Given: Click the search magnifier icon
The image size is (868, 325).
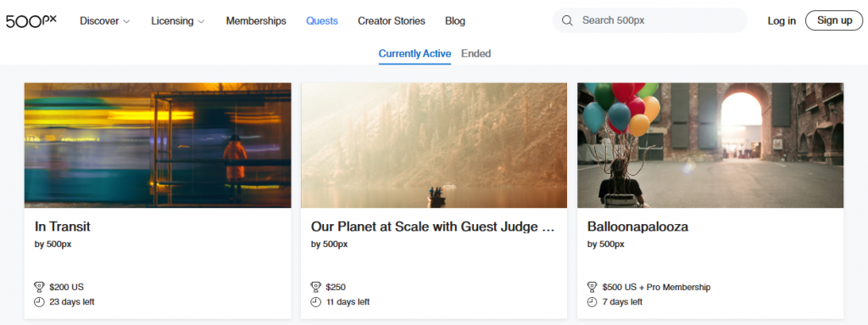Looking at the screenshot, I should 567,21.
